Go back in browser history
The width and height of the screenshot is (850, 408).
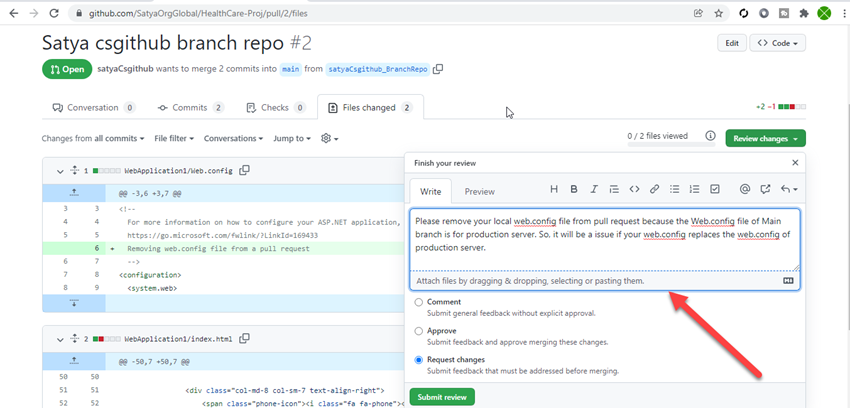[14, 14]
